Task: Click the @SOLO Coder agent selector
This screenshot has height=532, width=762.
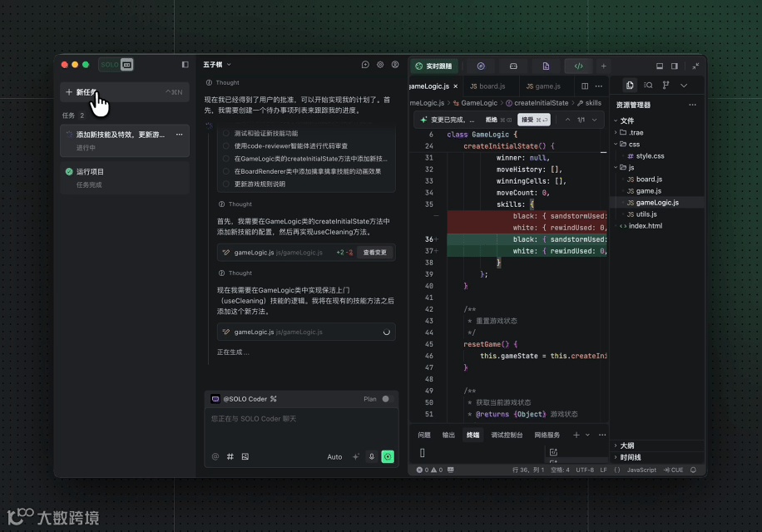Action: point(244,399)
